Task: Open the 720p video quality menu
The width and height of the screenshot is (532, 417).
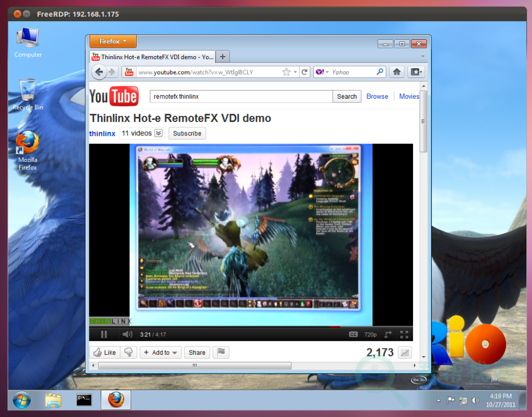Action: (x=370, y=335)
